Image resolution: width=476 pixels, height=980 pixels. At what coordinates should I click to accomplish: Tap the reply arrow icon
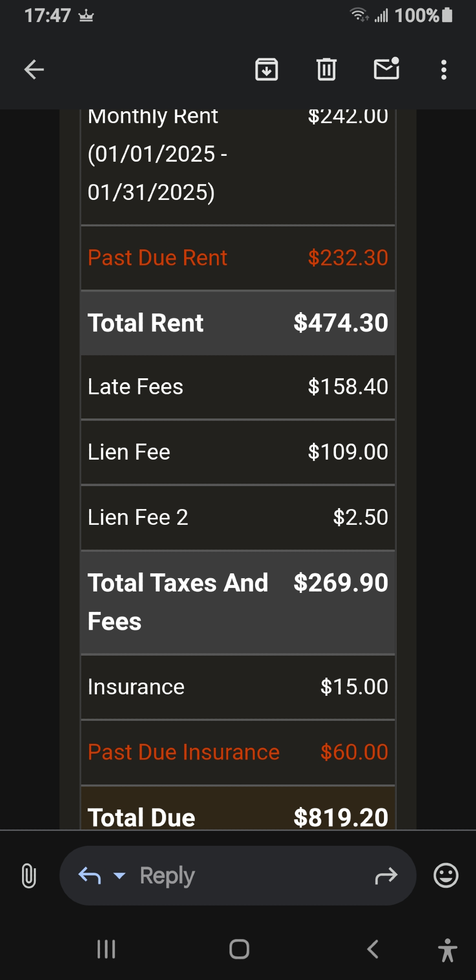tap(90, 876)
